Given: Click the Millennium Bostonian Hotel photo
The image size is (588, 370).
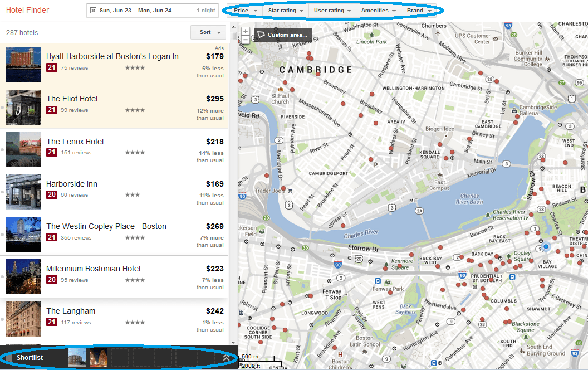Looking at the screenshot, I should click(x=23, y=276).
